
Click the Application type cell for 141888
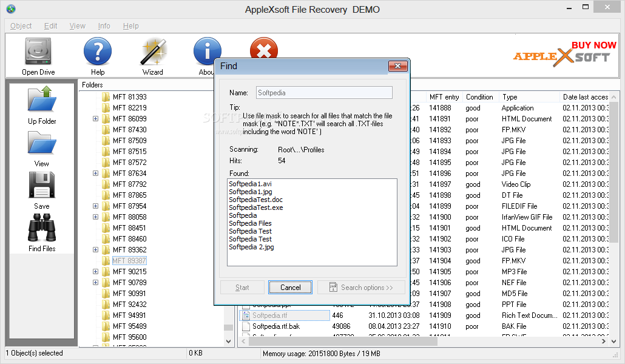click(518, 107)
